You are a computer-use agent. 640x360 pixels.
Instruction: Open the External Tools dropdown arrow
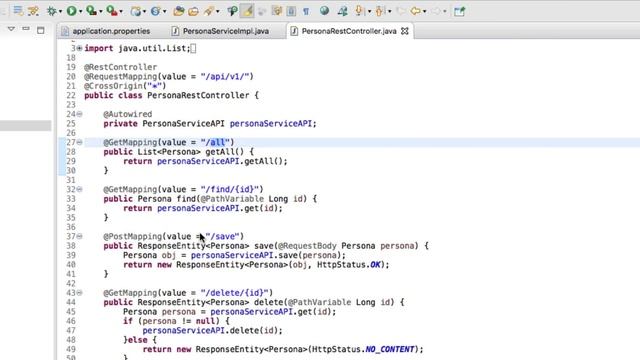tap(121, 11)
